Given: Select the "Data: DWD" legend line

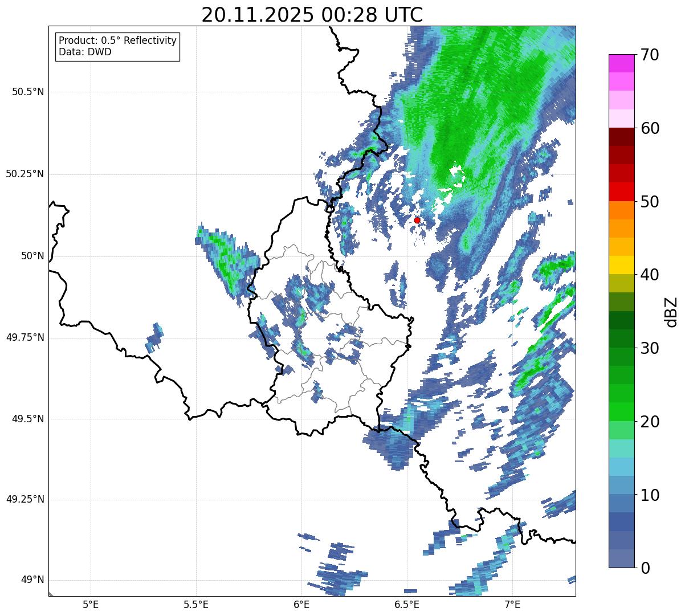Looking at the screenshot, I should coord(85,52).
